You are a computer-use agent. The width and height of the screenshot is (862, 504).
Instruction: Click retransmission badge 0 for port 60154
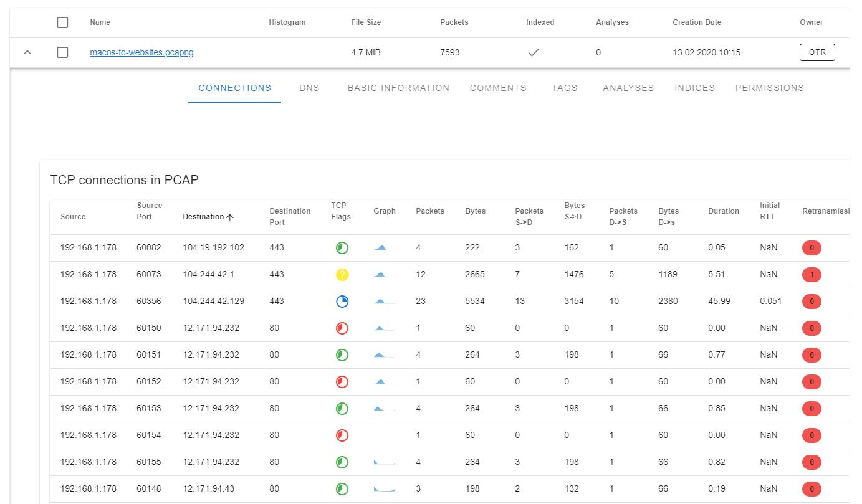(x=812, y=435)
